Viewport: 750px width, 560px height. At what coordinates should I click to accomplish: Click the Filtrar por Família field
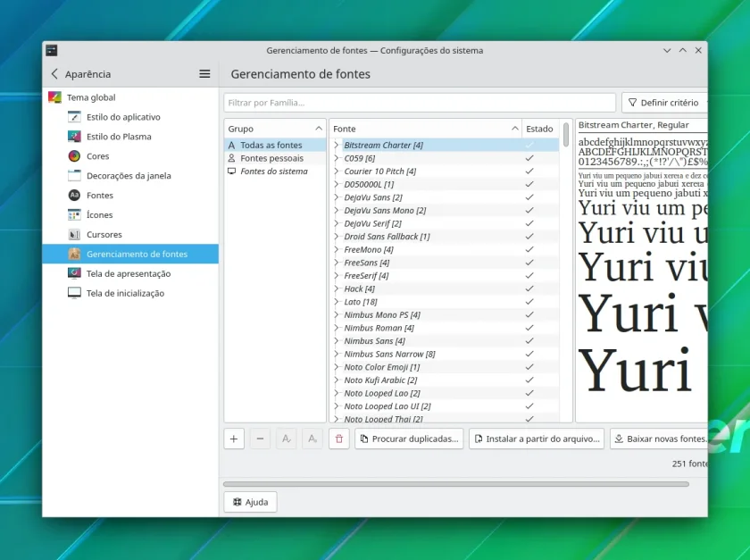(x=420, y=103)
